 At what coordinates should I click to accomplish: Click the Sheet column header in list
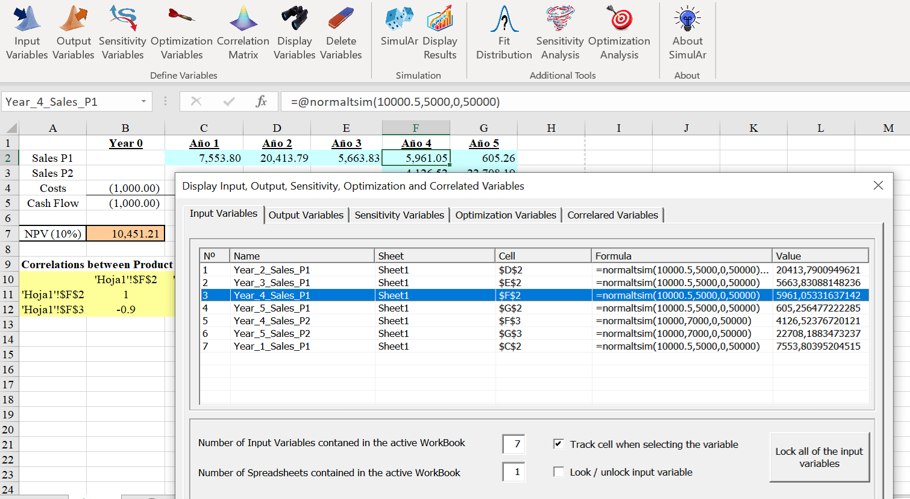pyautogui.click(x=435, y=256)
